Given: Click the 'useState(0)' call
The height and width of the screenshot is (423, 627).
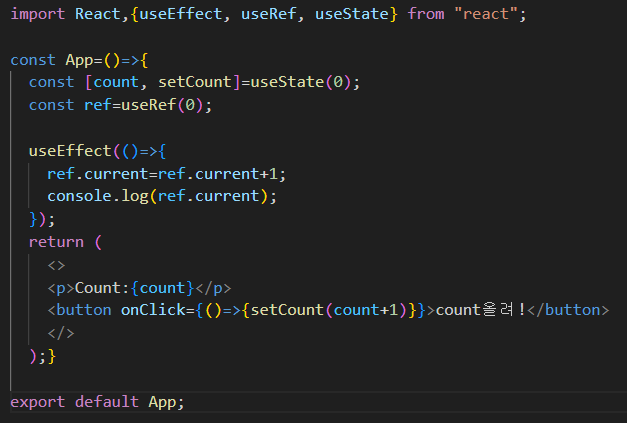Looking at the screenshot, I should tap(300, 82).
